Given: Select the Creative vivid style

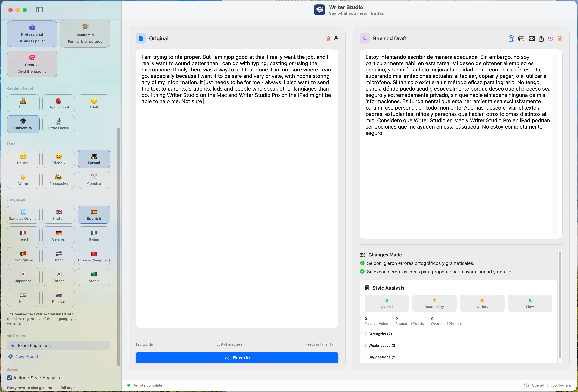Looking at the screenshot, I should coord(32,64).
